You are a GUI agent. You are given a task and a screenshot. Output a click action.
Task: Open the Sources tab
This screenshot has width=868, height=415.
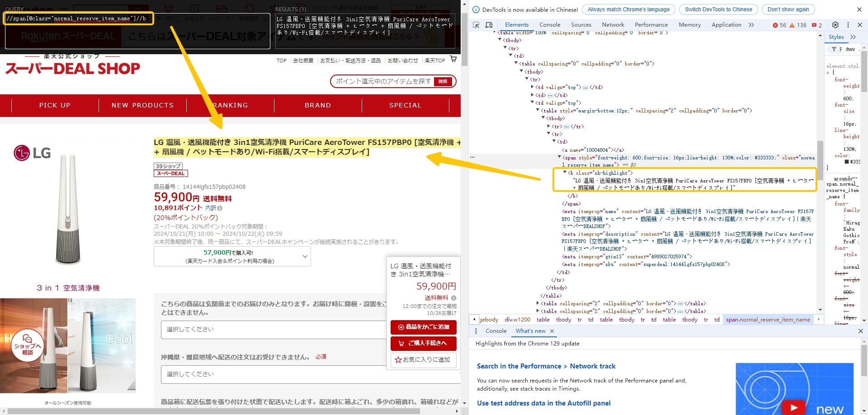point(581,25)
